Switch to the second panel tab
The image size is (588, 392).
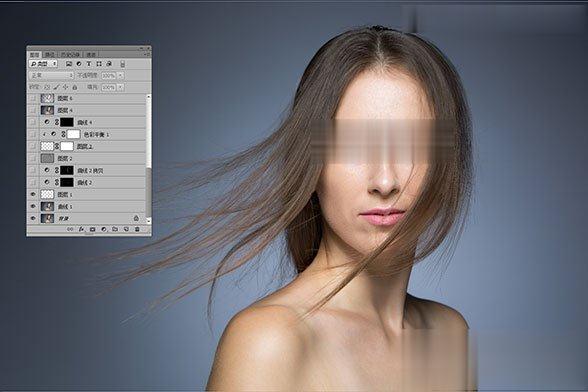(50, 55)
